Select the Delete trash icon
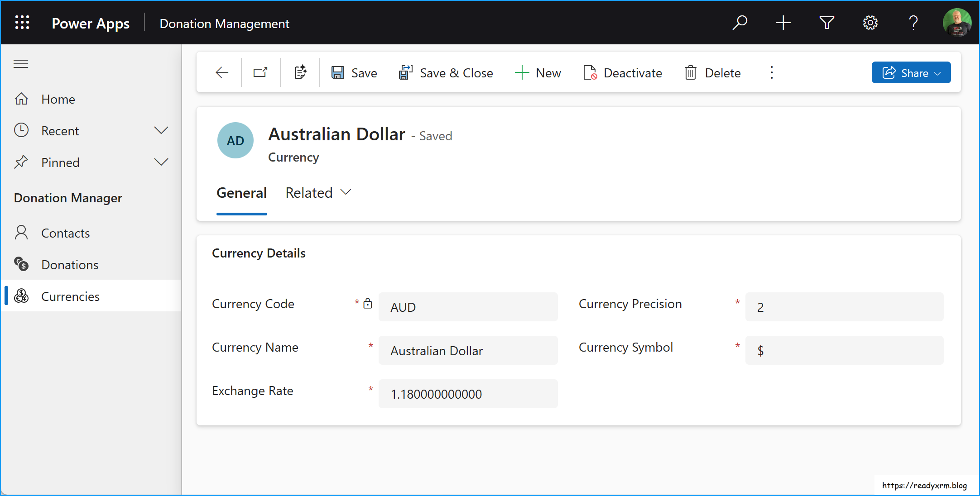This screenshot has width=980, height=496. click(x=690, y=72)
